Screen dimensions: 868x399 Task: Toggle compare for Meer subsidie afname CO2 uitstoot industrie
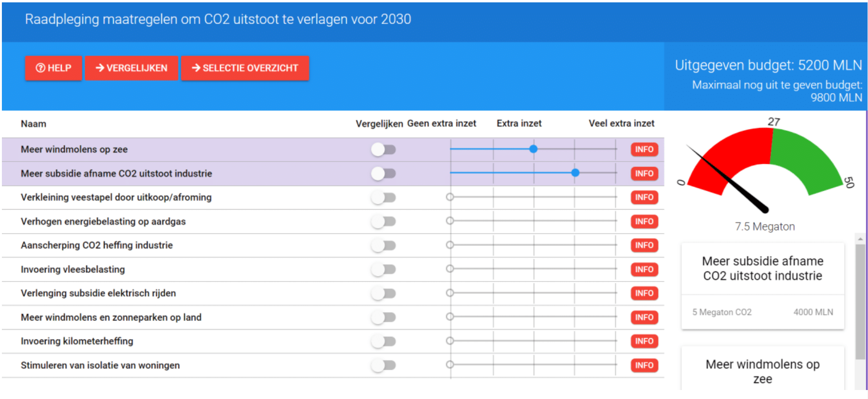[383, 174]
